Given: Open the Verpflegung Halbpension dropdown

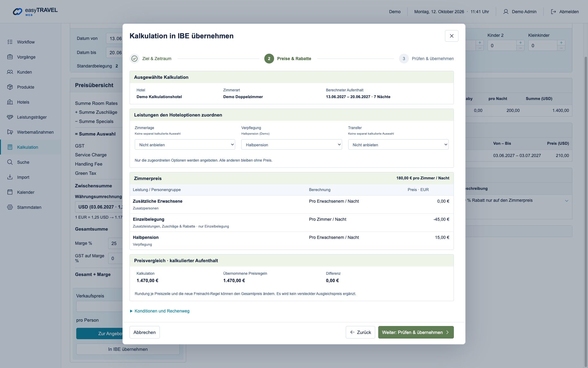Looking at the screenshot, I should point(292,145).
